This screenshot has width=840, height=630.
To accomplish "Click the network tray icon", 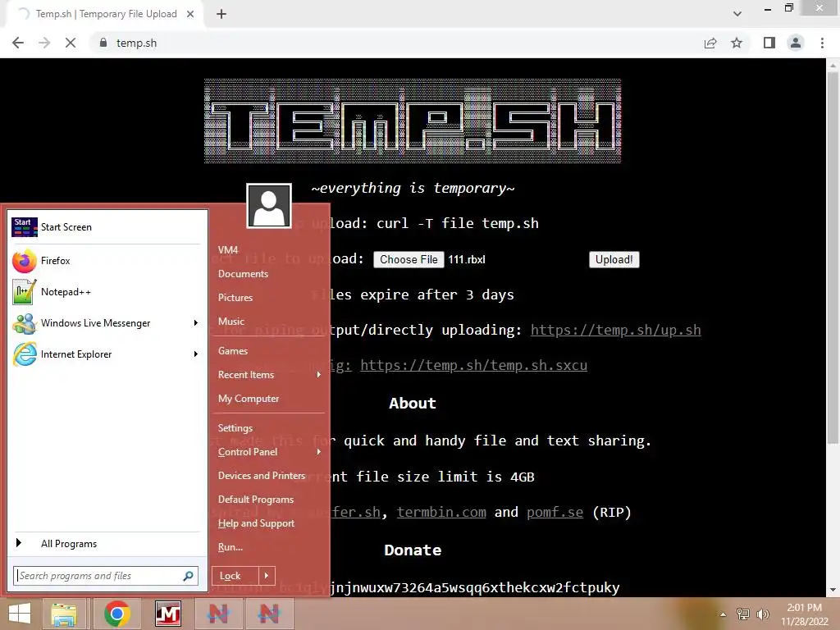I will pyautogui.click(x=743, y=614).
